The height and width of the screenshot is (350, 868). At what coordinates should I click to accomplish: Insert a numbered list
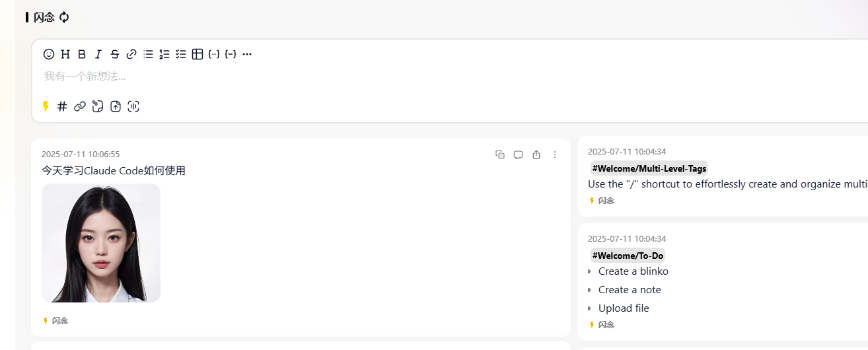pos(164,54)
